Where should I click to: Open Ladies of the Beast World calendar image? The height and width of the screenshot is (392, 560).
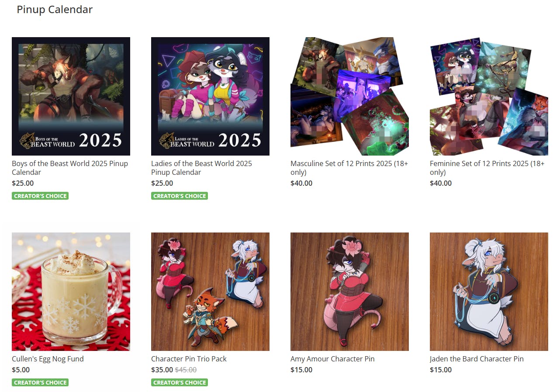210,96
